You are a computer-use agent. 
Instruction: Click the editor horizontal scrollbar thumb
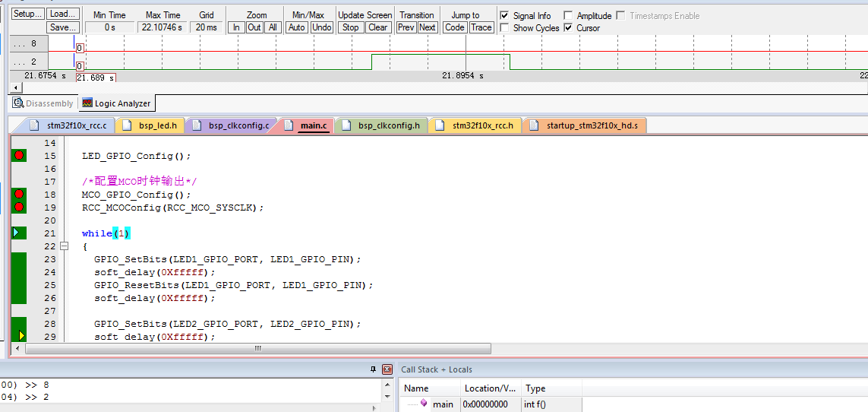pos(258,349)
